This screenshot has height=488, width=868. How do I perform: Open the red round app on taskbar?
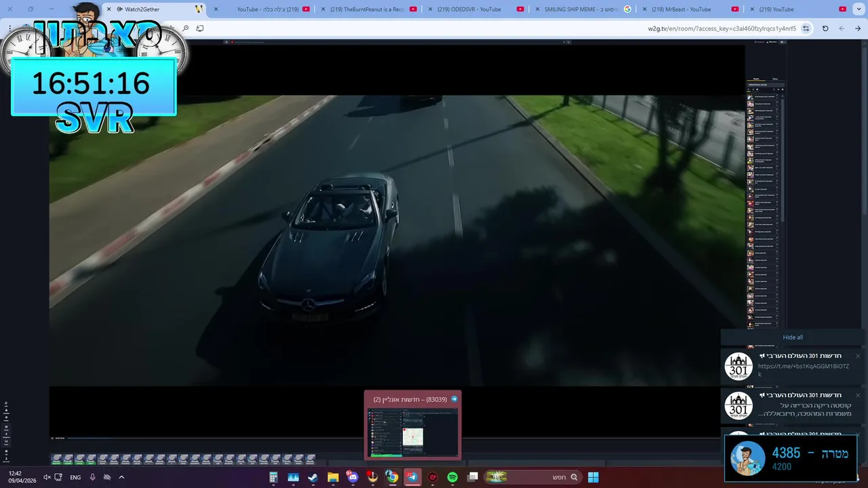[x=433, y=477]
